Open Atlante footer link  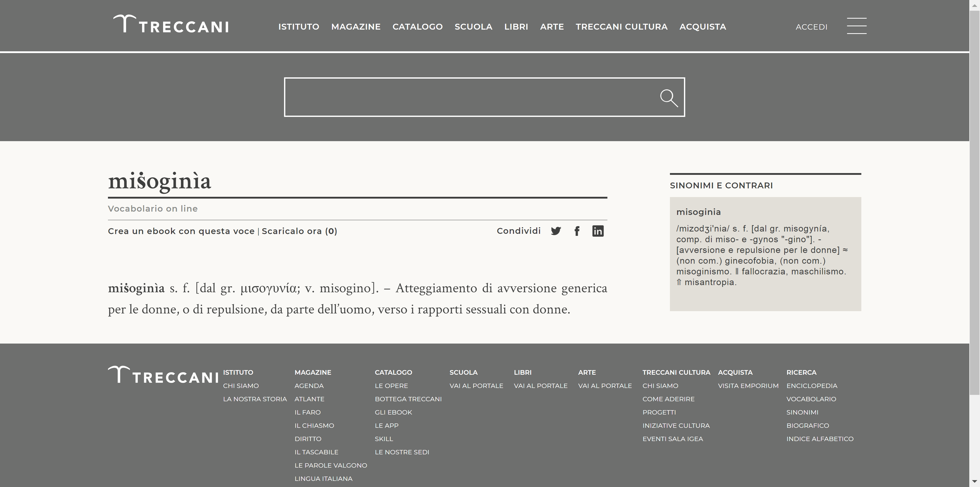point(309,399)
